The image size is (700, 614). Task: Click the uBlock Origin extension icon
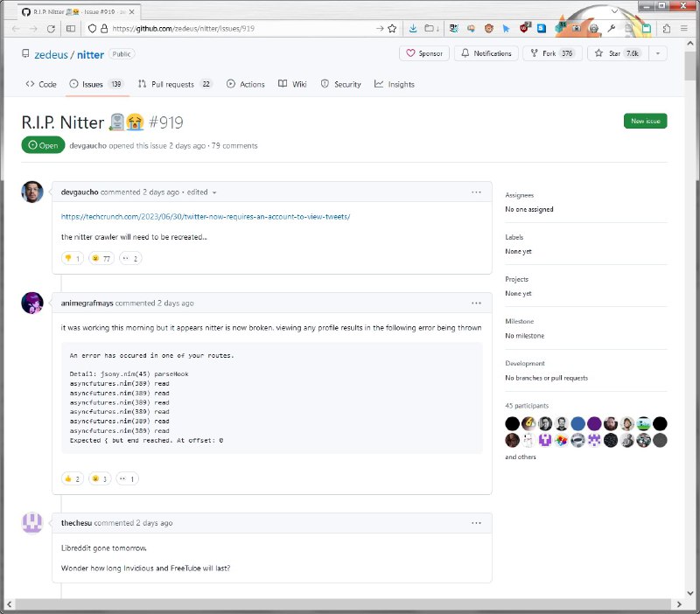coord(524,28)
